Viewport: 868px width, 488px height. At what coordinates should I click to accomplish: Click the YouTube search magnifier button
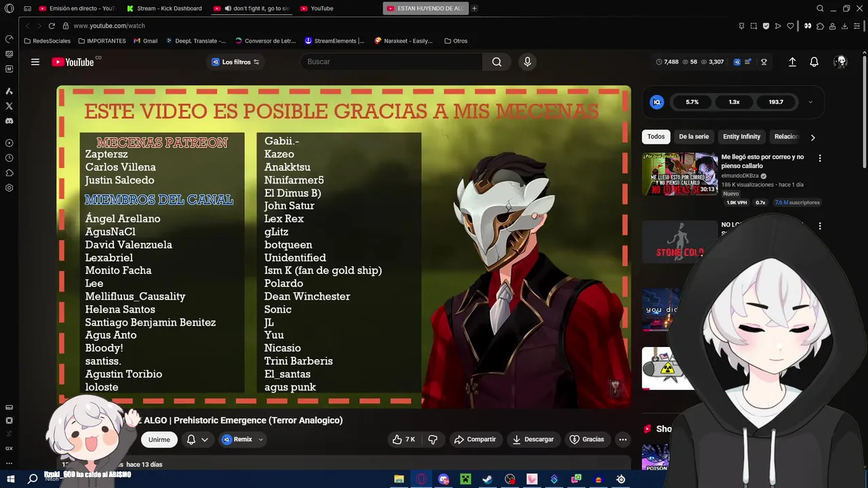[x=496, y=62]
